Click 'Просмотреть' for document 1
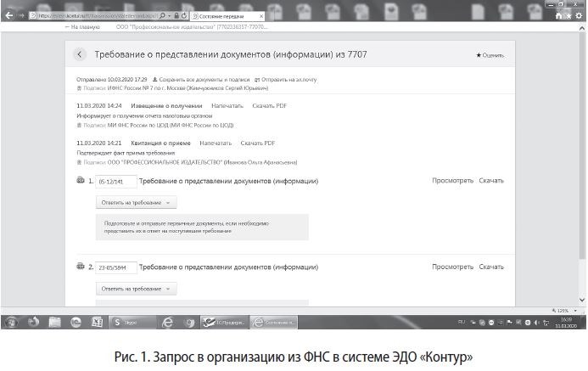The image size is (588, 371). coord(452,181)
